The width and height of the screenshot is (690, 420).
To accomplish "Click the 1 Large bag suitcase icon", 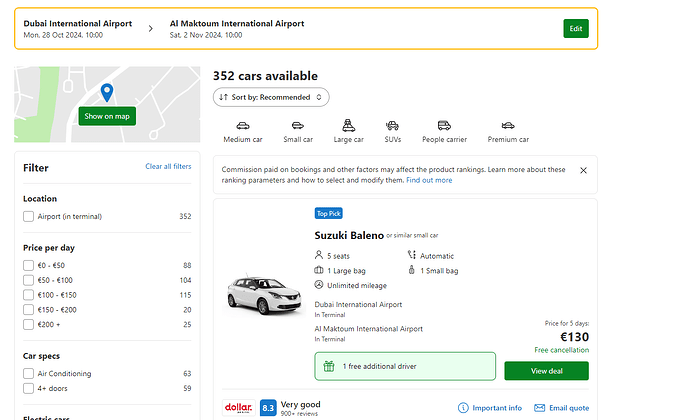I will click(x=319, y=270).
